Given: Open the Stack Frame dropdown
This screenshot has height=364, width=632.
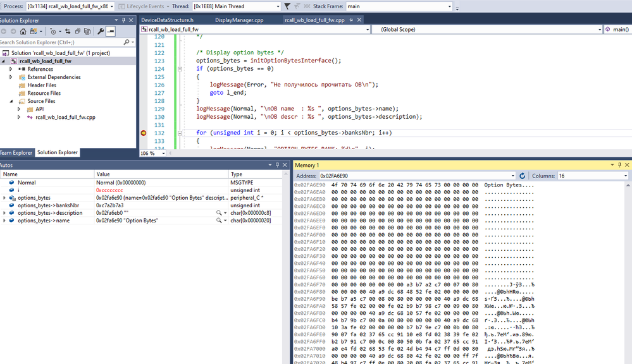Looking at the screenshot, I should [x=450, y=6].
